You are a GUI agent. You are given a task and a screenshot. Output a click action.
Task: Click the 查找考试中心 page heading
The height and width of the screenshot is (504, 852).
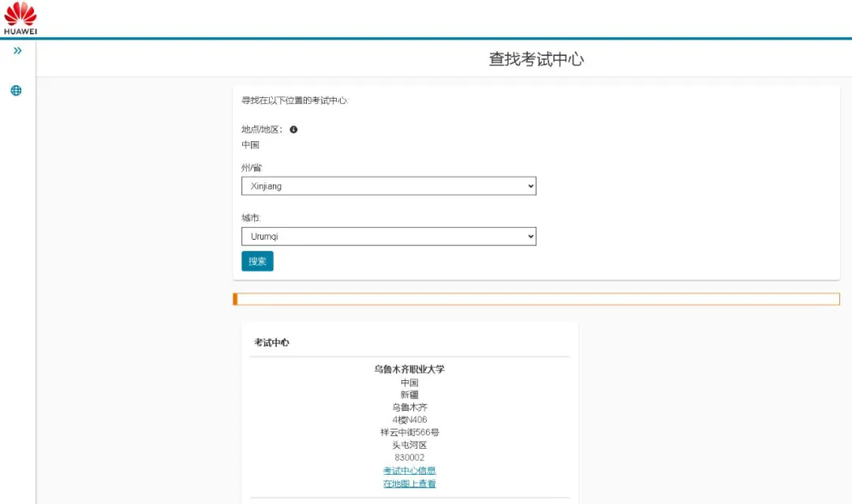click(x=536, y=58)
